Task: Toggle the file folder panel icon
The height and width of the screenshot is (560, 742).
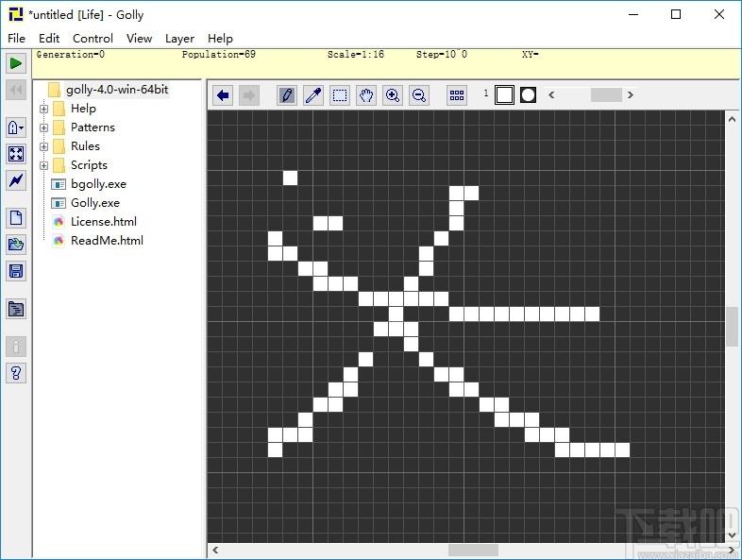Action: pos(16,309)
